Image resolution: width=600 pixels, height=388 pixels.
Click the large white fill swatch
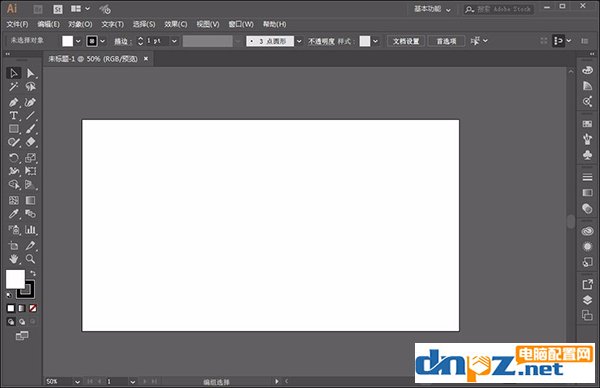click(15, 279)
